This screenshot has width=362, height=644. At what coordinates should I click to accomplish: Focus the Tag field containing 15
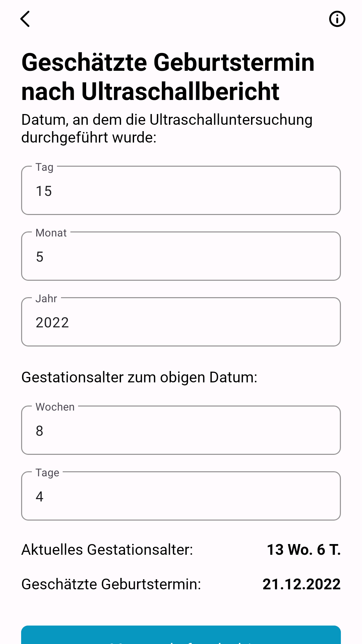181,190
